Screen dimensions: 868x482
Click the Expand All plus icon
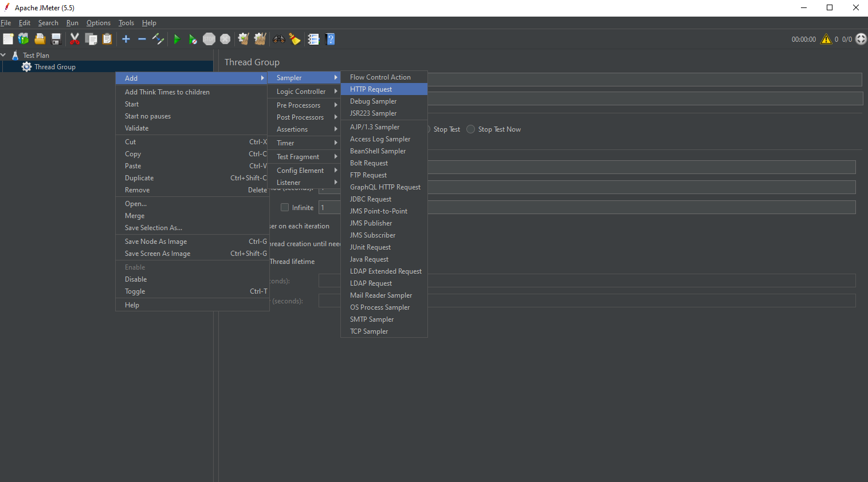pyautogui.click(x=126, y=39)
